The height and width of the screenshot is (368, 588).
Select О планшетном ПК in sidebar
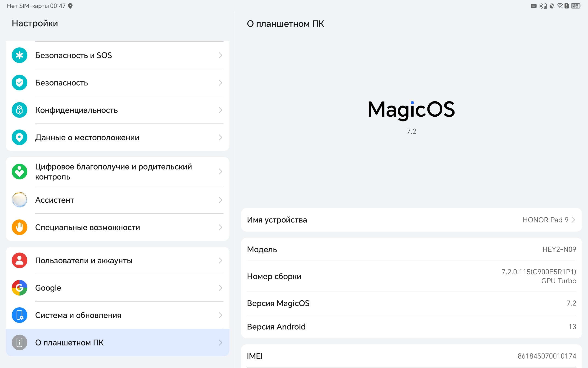click(x=118, y=342)
